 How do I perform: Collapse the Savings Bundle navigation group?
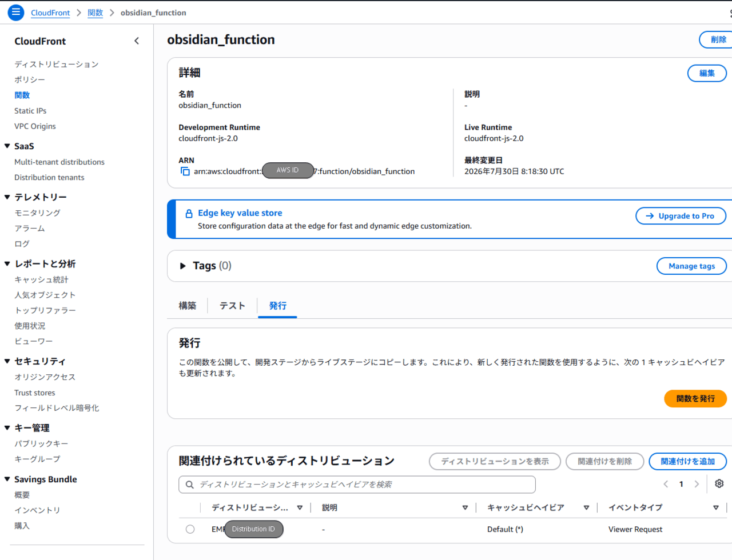click(x=7, y=479)
